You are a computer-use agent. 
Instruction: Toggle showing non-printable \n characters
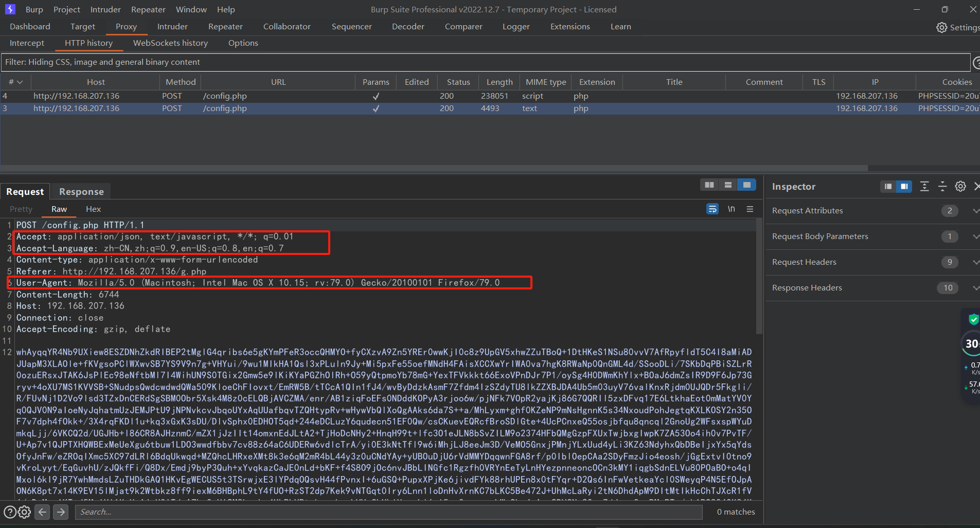click(731, 209)
